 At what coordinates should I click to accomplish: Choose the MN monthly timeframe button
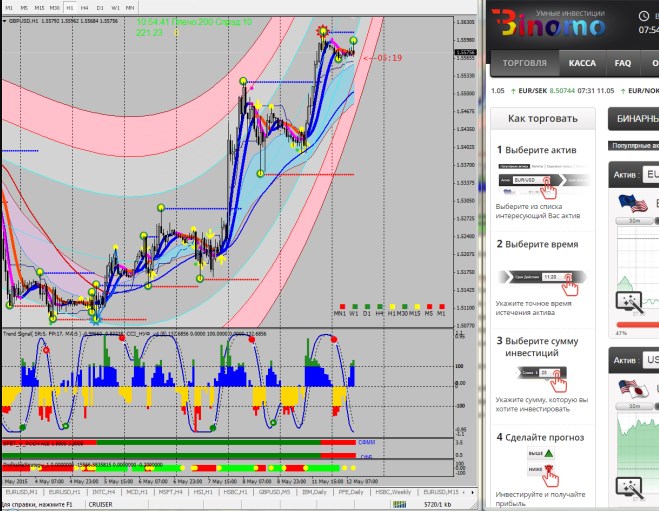130,7
